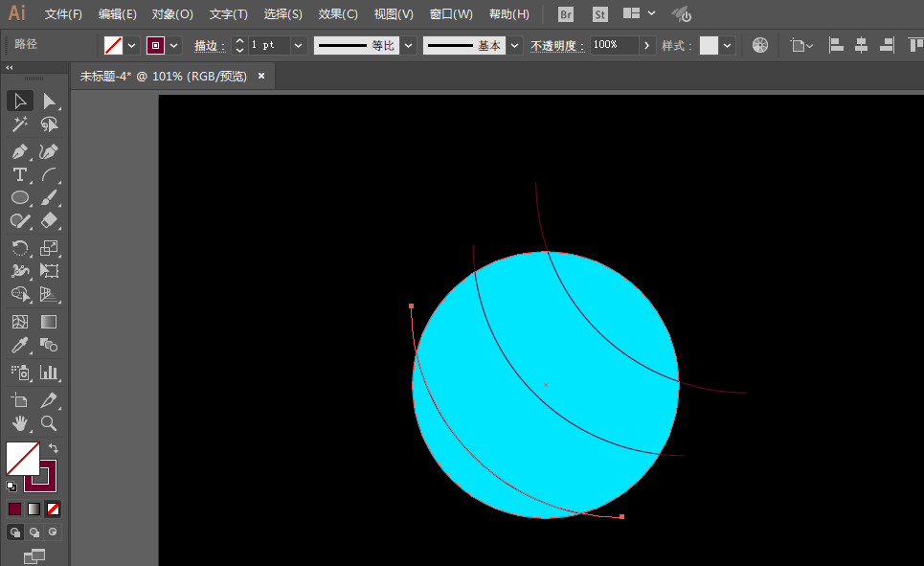Select the Pen tool
This screenshot has width=924, height=566.
(x=19, y=151)
